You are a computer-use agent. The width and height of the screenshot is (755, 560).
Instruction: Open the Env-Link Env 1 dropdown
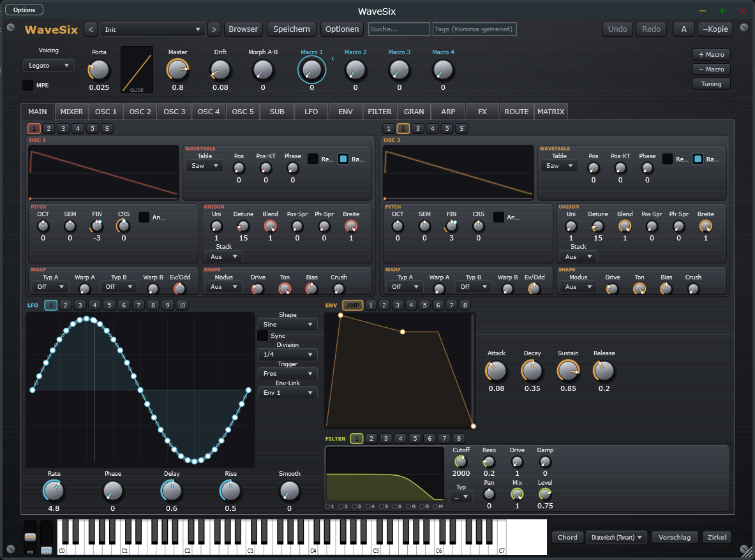(287, 393)
